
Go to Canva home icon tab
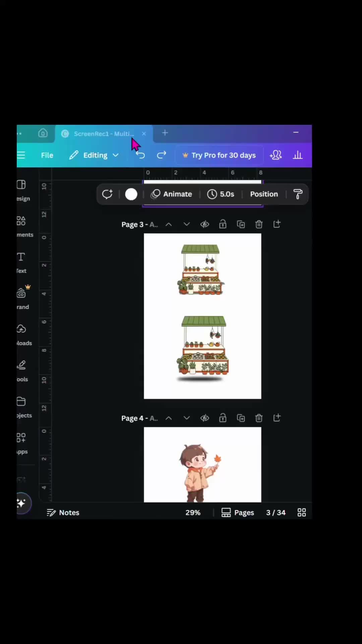click(x=43, y=133)
